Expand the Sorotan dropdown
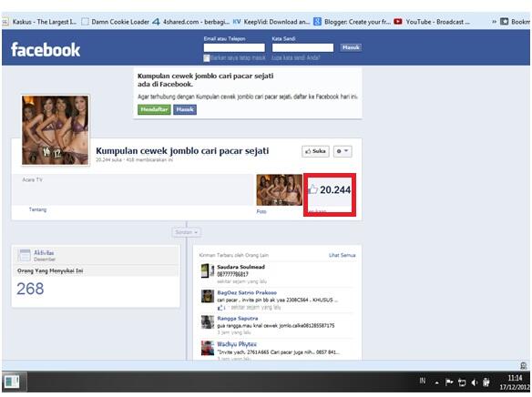 click(186, 232)
